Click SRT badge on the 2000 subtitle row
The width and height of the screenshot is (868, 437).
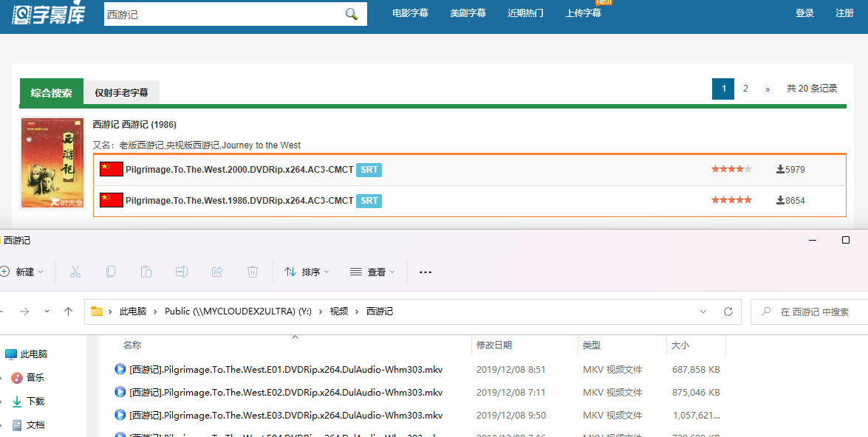point(369,170)
